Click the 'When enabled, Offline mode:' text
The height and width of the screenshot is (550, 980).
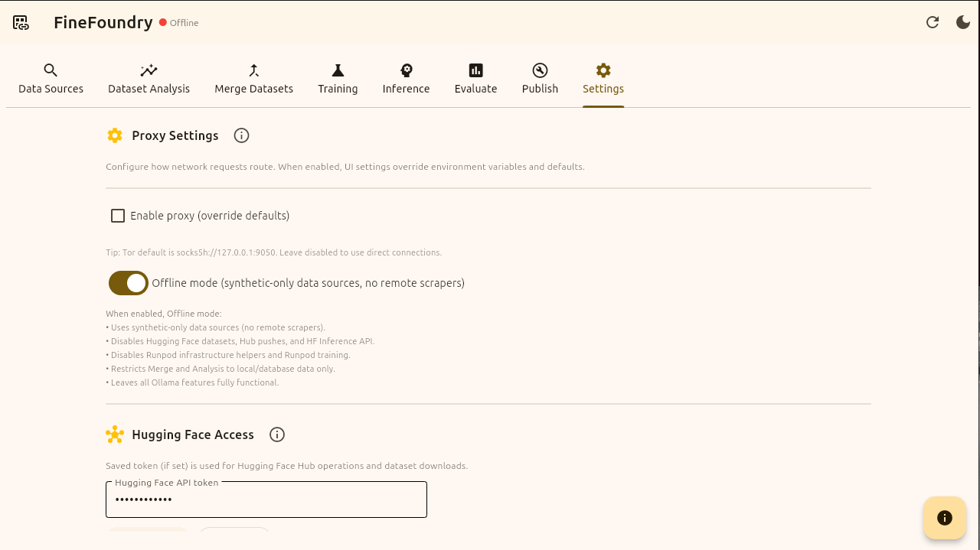pos(164,314)
